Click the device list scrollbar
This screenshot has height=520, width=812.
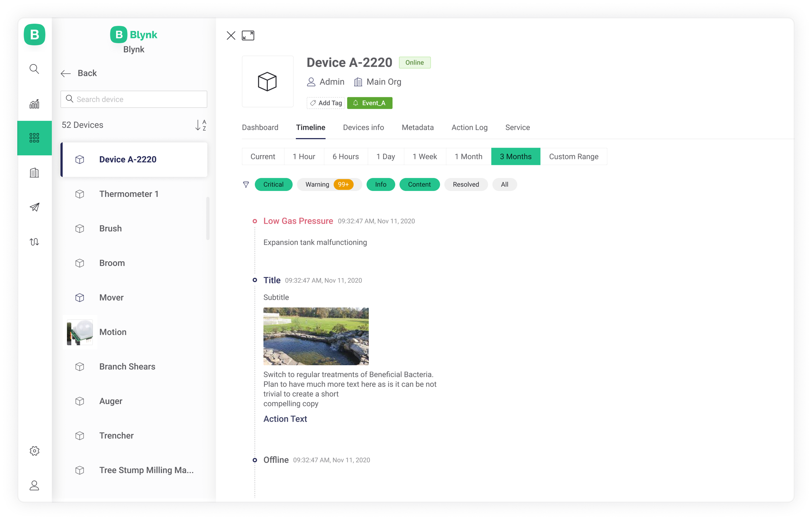pos(208,218)
